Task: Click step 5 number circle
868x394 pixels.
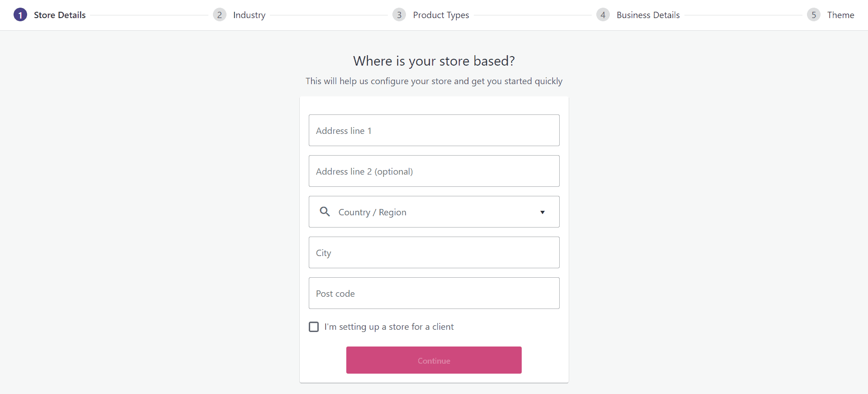Action: (x=813, y=15)
